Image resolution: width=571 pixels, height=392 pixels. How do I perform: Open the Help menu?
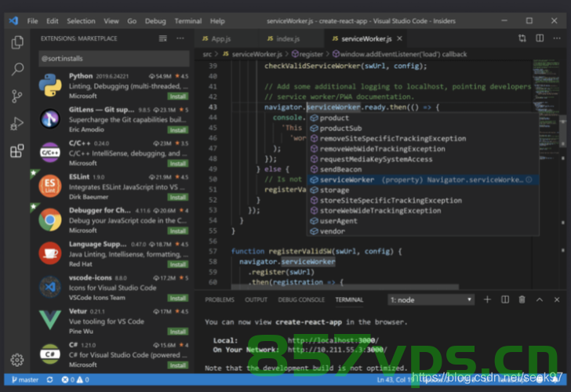[217, 21]
